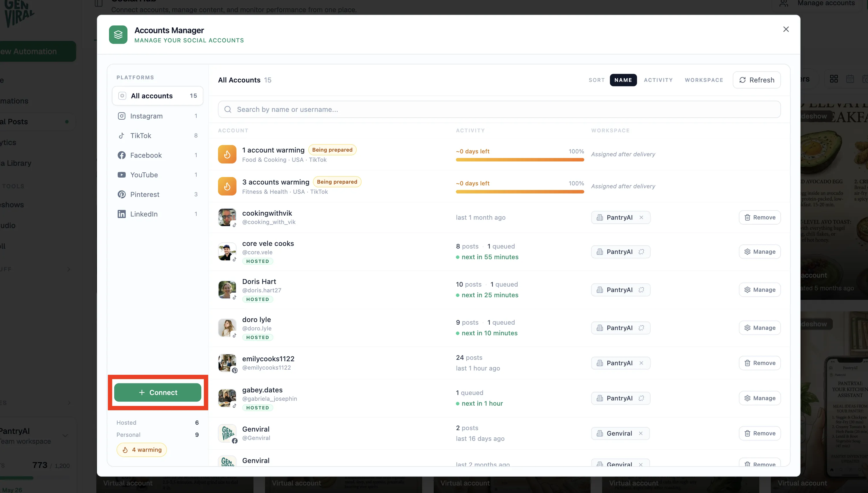Click flame icon of 3 accounts warming
868x493 pixels.
pyautogui.click(x=227, y=186)
